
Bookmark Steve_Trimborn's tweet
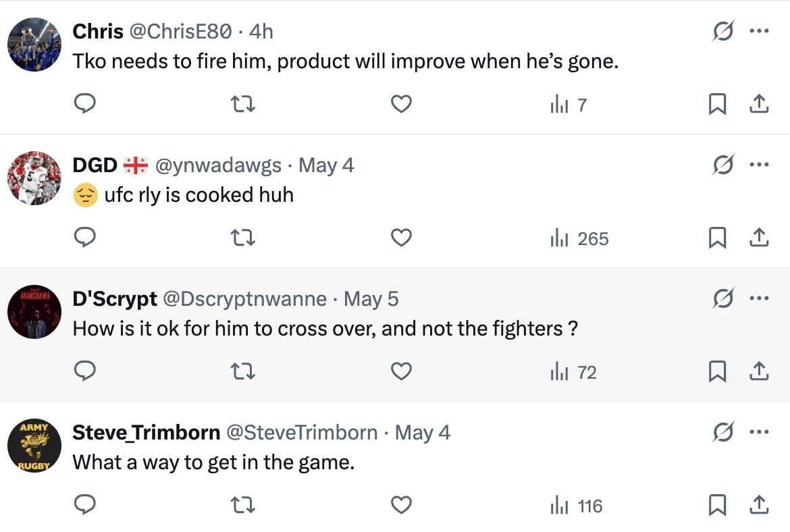(x=717, y=505)
